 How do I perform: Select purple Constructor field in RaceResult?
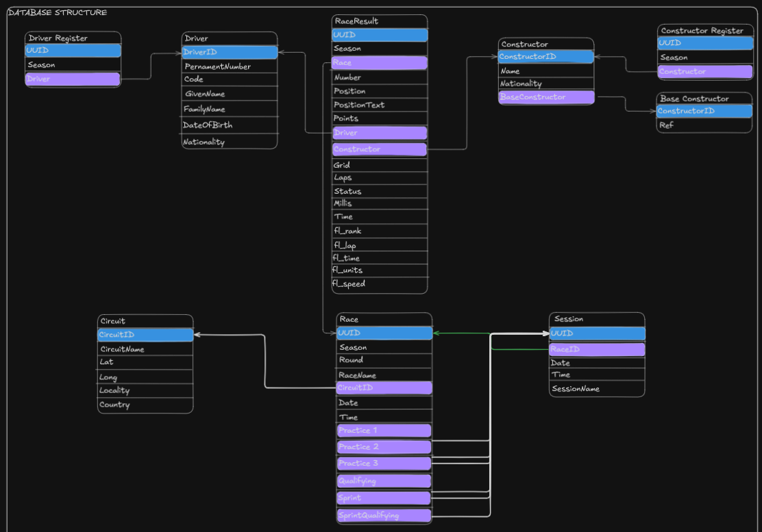pyautogui.click(x=380, y=149)
